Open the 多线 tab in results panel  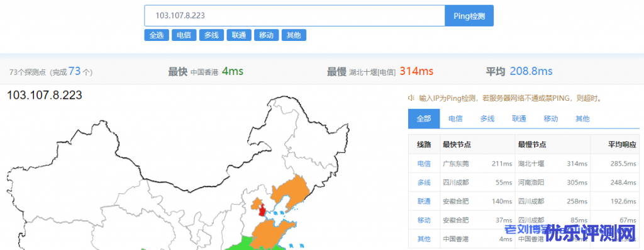click(487, 119)
